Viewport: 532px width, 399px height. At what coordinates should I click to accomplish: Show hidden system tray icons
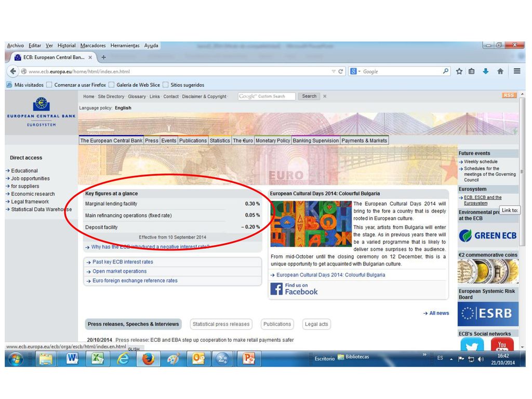(x=451, y=359)
